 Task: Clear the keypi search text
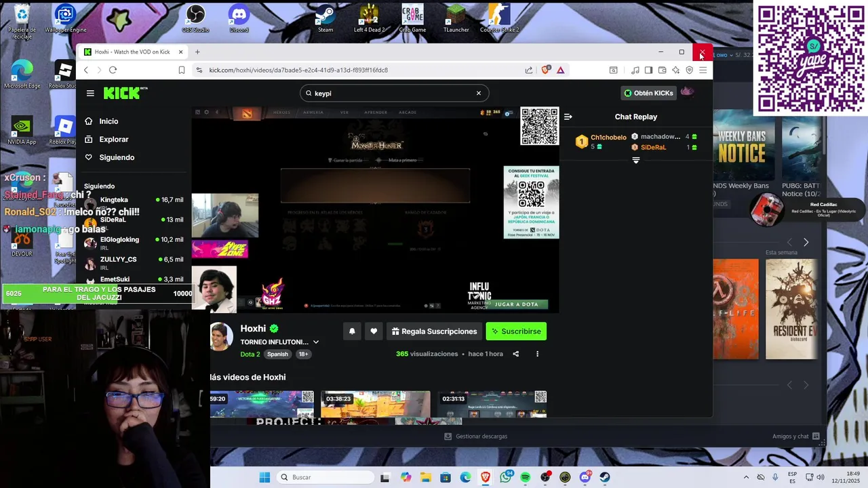click(478, 94)
